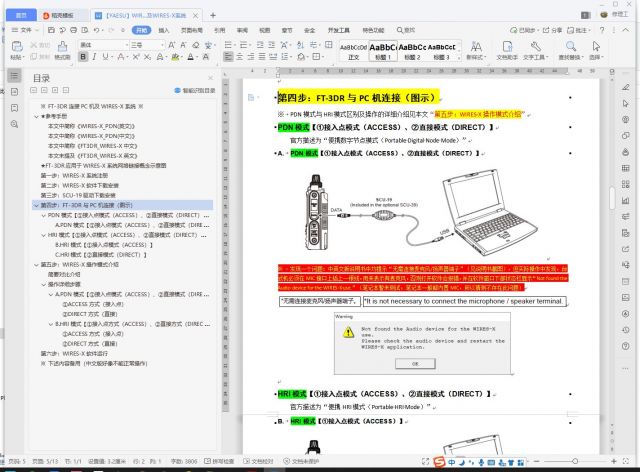
Task: Open the font size dropdown
Action: click(162, 45)
